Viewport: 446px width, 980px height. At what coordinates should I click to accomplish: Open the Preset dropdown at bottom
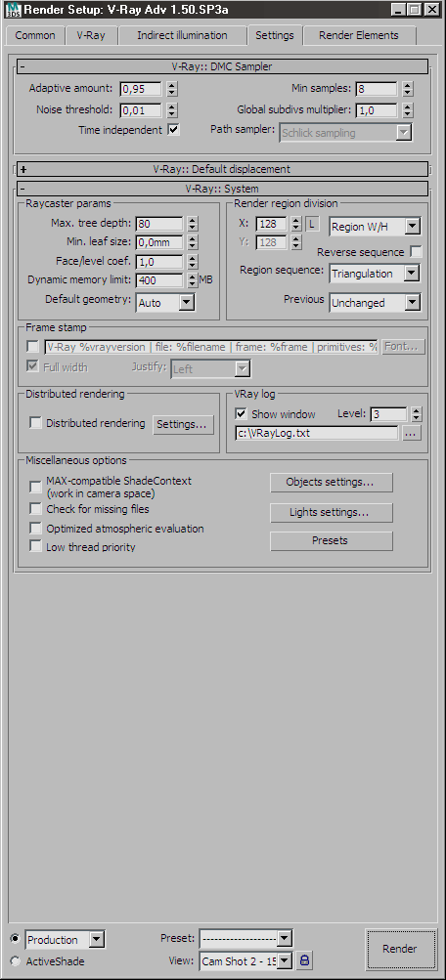[x=245, y=938]
